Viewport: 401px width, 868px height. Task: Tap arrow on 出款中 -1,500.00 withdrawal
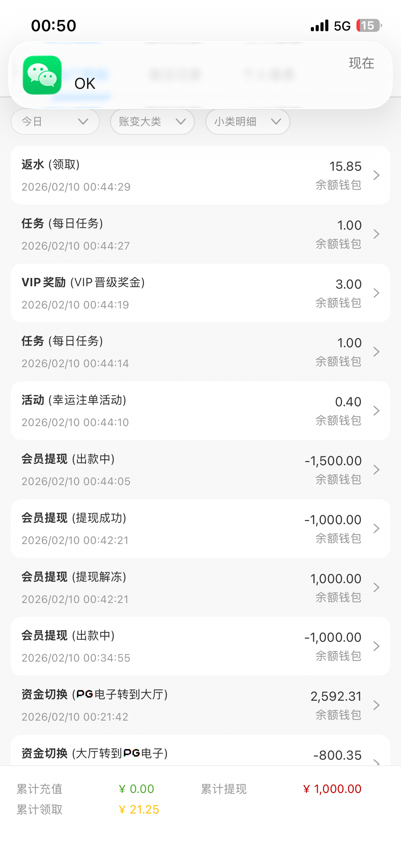[376, 470]
